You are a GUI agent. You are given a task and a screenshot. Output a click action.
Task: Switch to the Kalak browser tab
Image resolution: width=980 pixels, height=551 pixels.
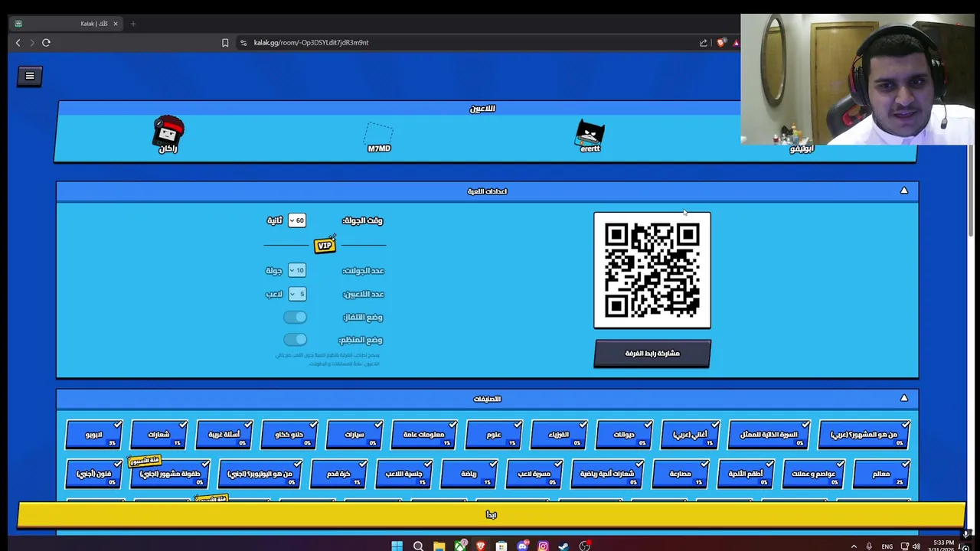coord(67,24)
